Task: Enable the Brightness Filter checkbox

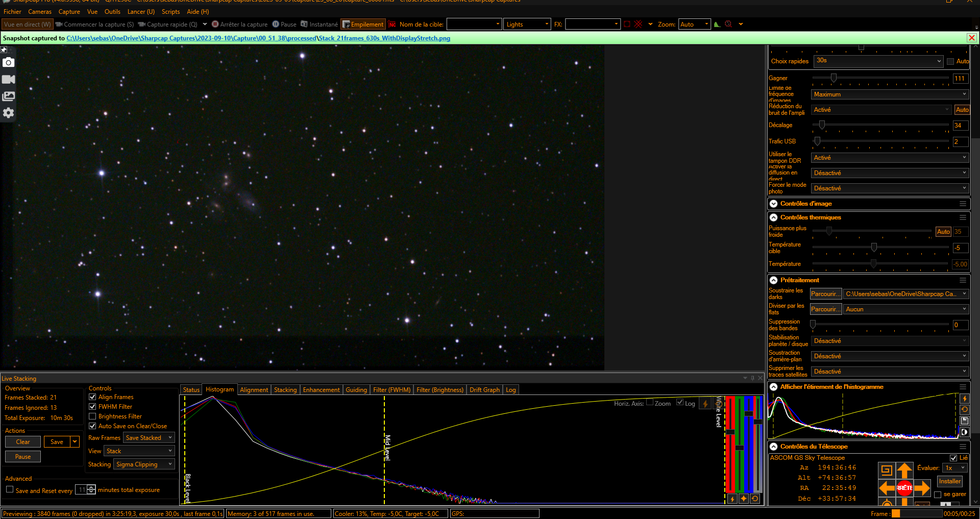Action: click(x=92, y=416)
